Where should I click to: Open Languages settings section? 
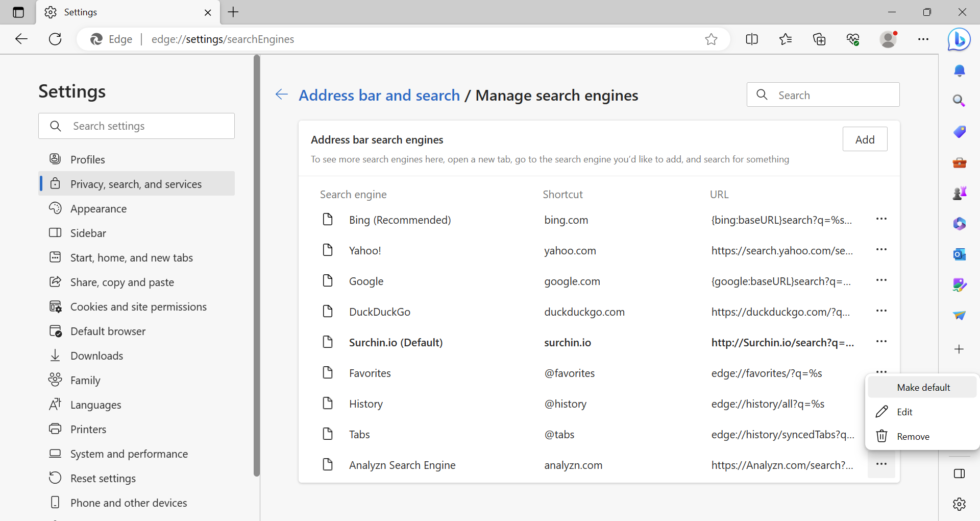tap(137, 405)
